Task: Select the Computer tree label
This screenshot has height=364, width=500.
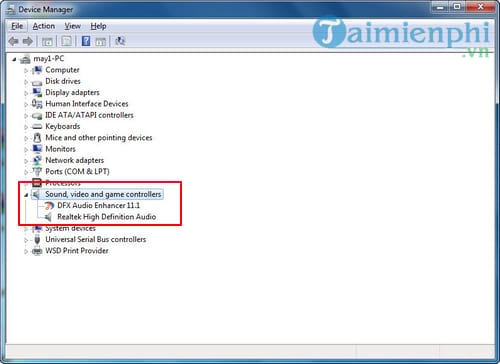Action: [62, 70]
